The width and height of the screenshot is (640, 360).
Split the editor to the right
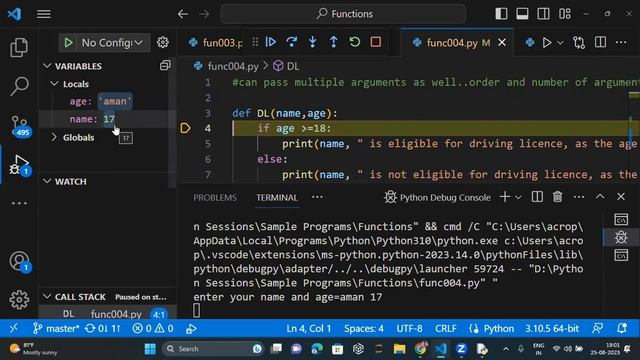tap(600, 42)
